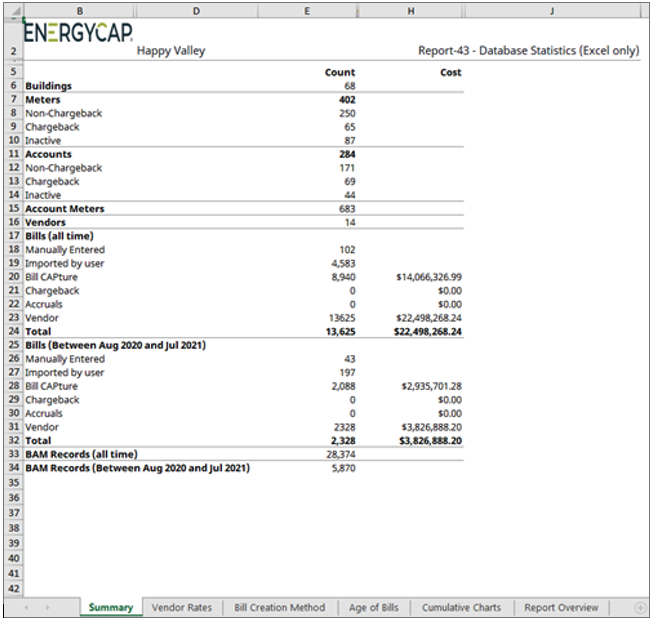The width and height of the screenshot is (654, 621).
Task: Click the new sheet plus button
Action: (640, 608)
